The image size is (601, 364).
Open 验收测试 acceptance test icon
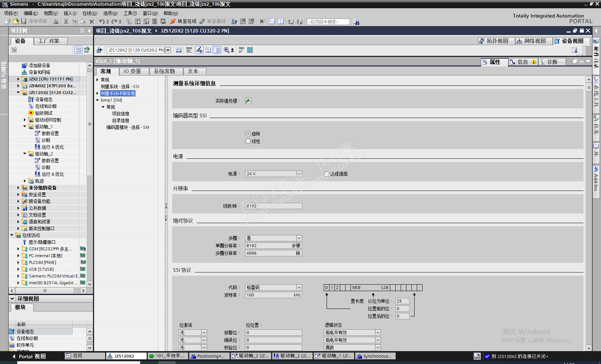(31, 113)
